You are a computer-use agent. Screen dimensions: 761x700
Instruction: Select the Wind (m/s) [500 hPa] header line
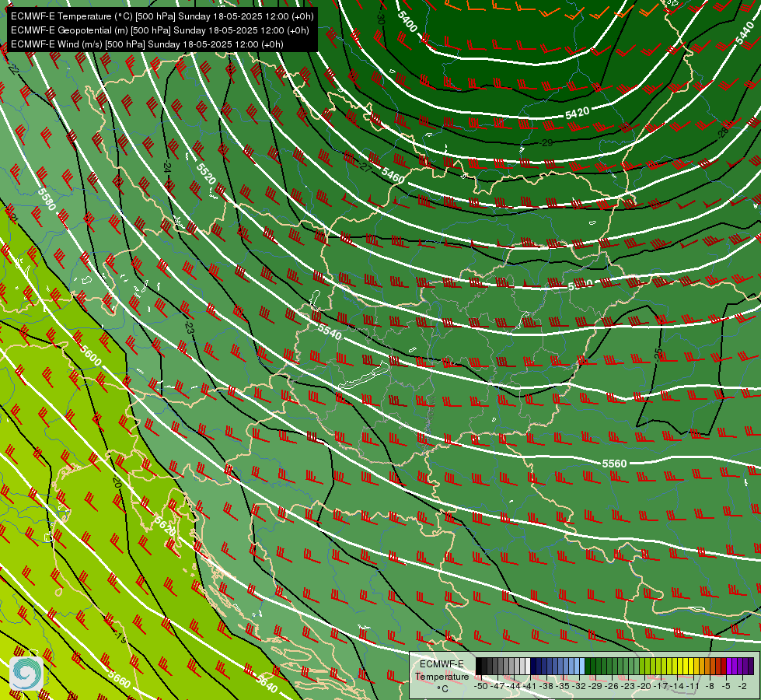pos(147,44)
